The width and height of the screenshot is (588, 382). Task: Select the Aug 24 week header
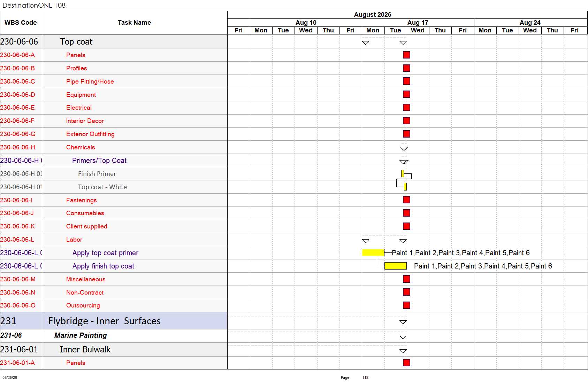coord(530,23)
